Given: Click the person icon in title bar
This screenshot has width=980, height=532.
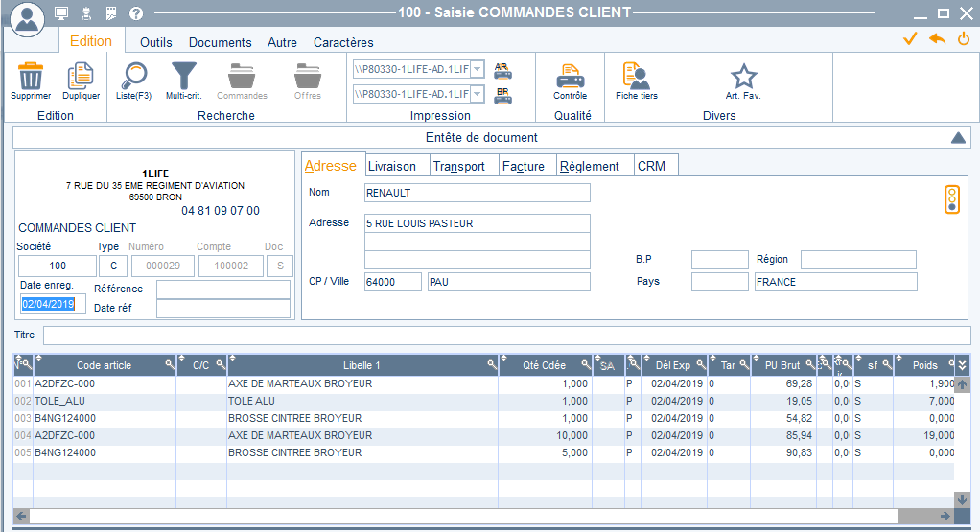Looking at the screenshot, I should coord(86,13).
